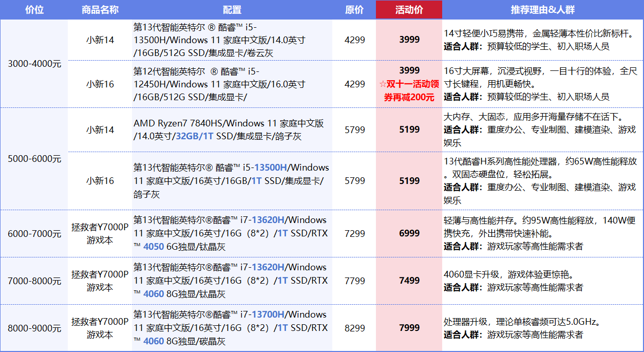Screen dimensions: 644x352
Task: Click the 6000-7000元 price range cell
Action: coord(34,234)
